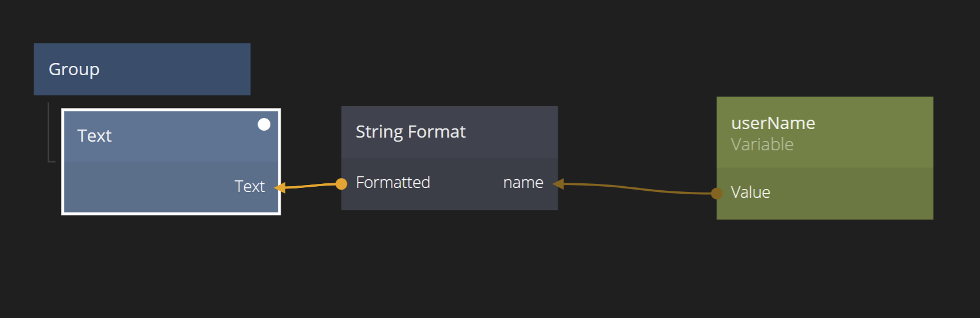Click the hierarchy bracket beside the Text node

click(x=49, y=133)
